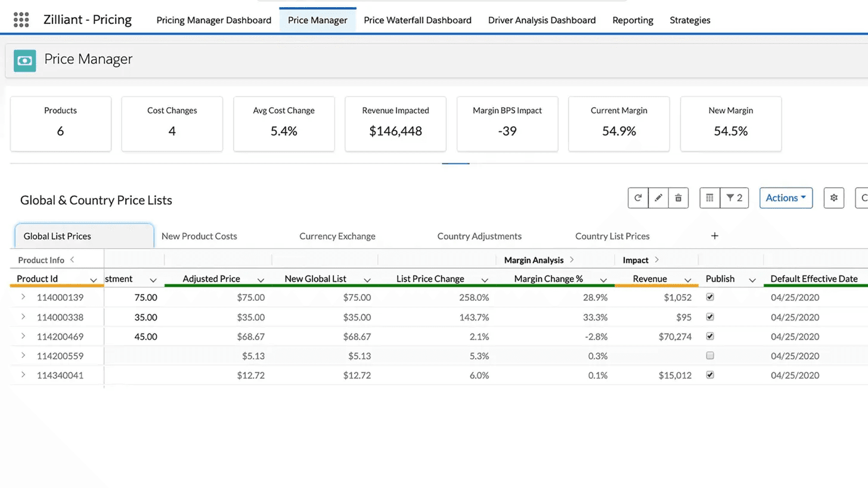The image size is (868, 488).
Task: Switch to the Currency Exchange tab
Action: click(337, 236)
